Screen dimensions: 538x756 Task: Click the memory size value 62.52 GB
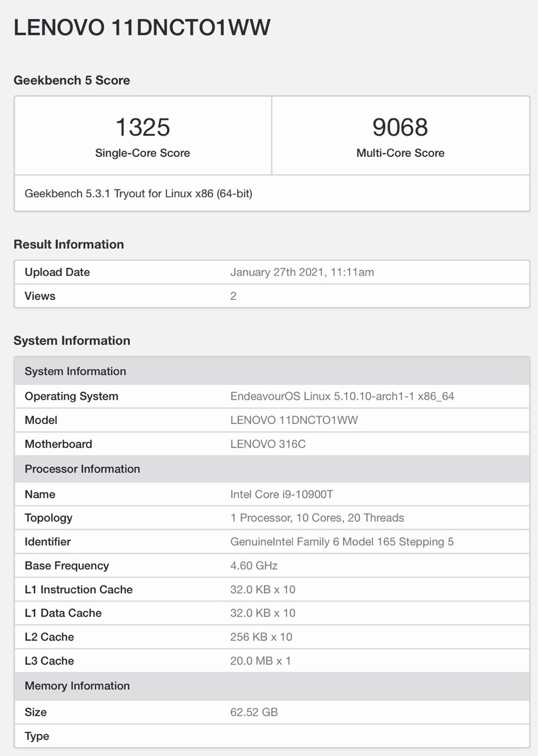coord(254,713)
